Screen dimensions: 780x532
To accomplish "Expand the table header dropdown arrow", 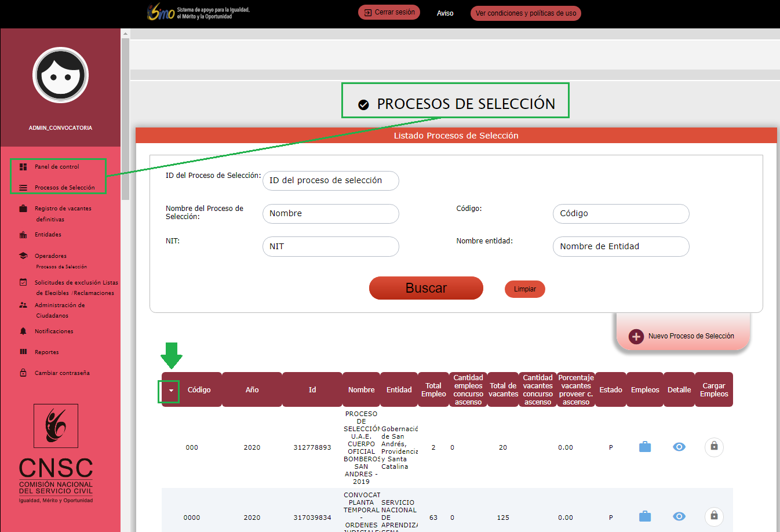I will click(171, 391).
